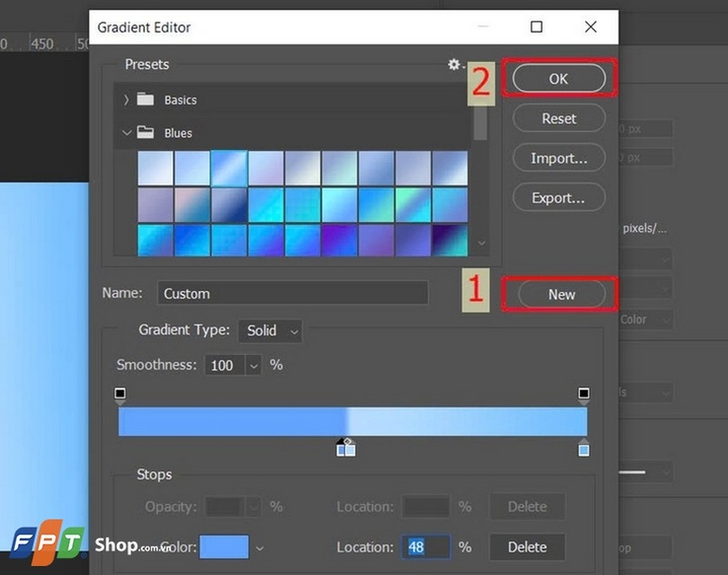
Task: Choose fifth Blues gradient in top row
Action: (x=303, y=168)
